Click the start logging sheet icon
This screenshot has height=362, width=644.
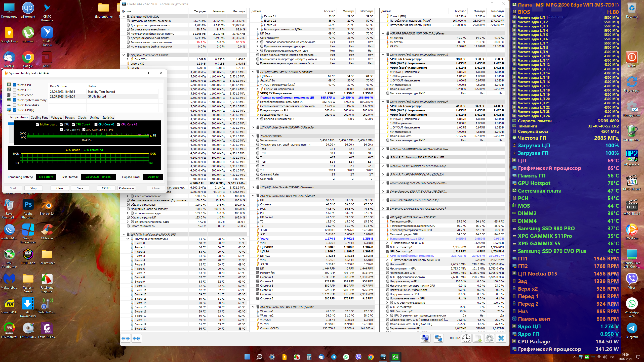click(x=478, y=338)
